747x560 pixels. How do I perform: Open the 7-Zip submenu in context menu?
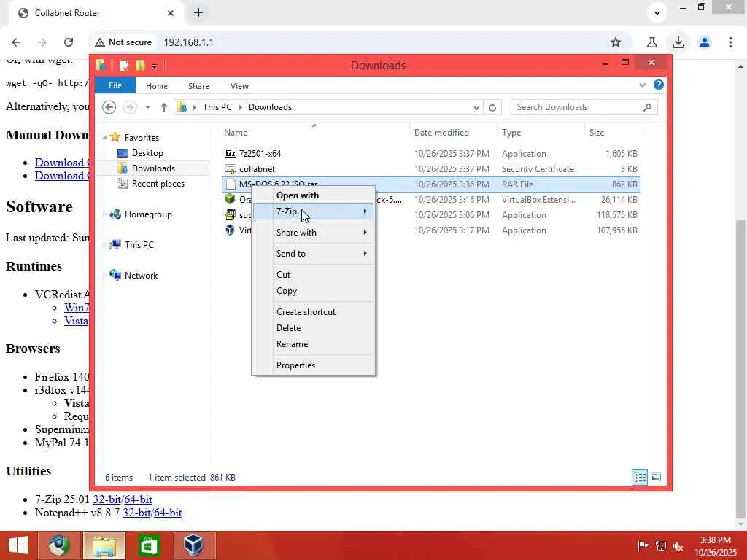[313, 211]
